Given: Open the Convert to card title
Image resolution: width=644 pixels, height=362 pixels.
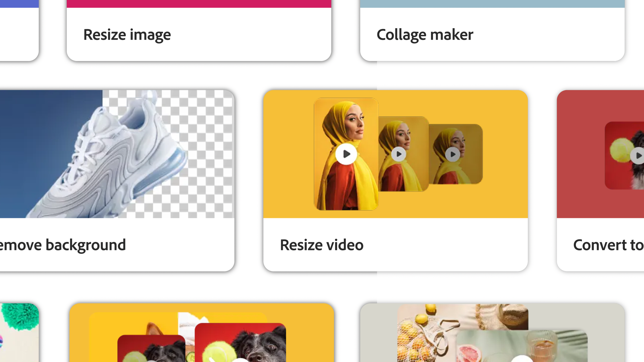Looking at the screenshot, I should tap(608, 245).
